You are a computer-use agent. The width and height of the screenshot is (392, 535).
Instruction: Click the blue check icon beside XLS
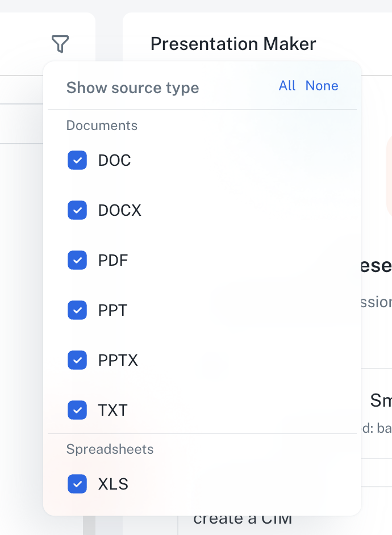pyautogui.click(x=77, y=484)
